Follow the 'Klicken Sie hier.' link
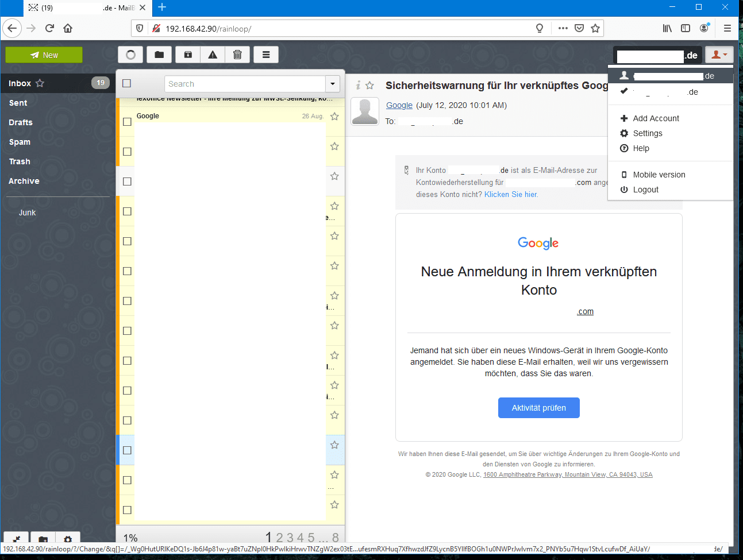 (x=511, y=194)
